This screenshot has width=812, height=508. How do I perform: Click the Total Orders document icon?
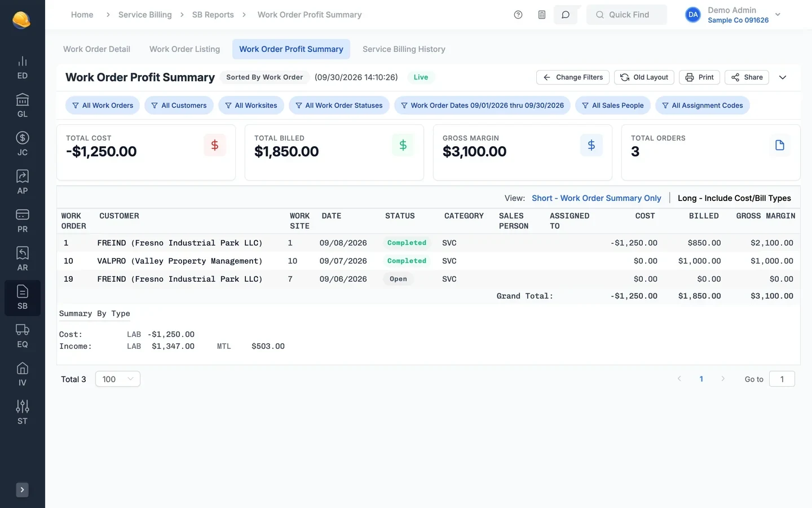780,145
